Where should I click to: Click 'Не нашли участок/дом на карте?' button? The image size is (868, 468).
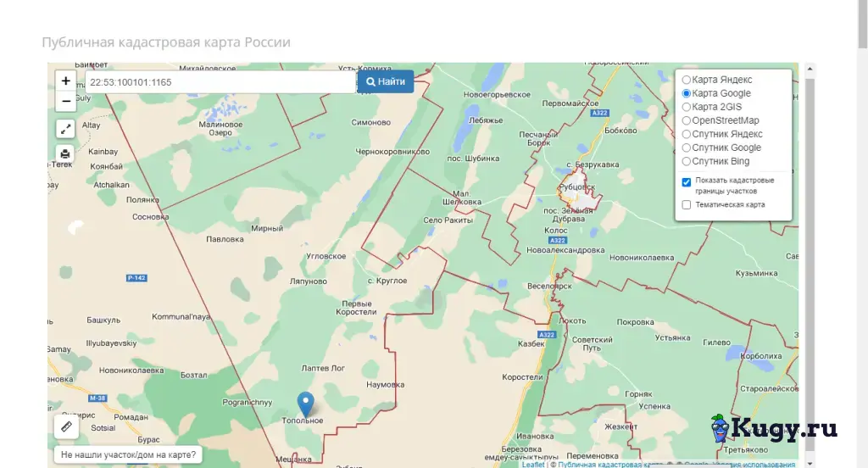[x=129, y=454]
